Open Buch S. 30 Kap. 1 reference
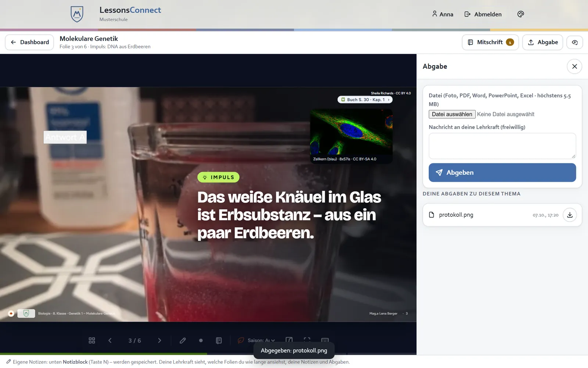 click(x=365, y=100)
